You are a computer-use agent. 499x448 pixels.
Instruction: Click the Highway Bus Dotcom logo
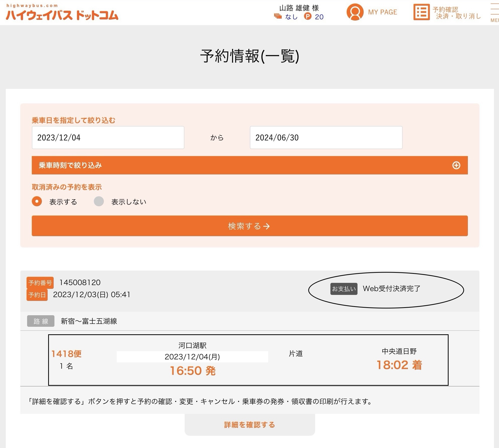62,13
